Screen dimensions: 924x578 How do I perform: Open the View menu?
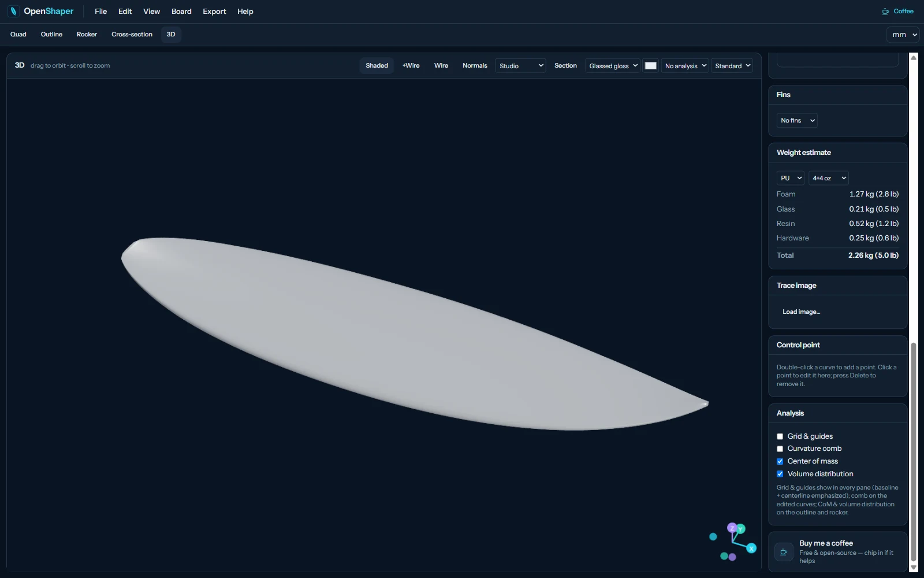pyautogui.click(x=151, y=11)
